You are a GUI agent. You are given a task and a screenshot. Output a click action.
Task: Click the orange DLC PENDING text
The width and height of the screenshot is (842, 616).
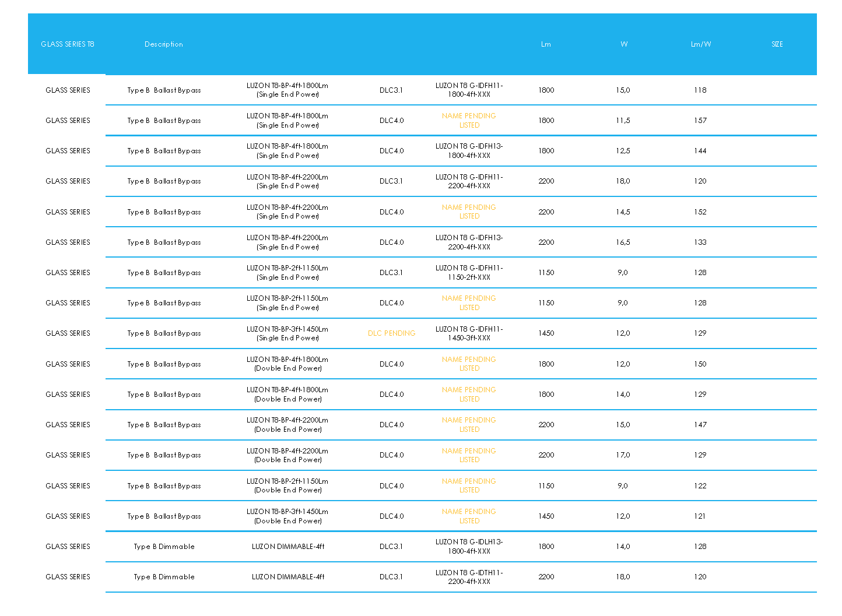point(391,333)
